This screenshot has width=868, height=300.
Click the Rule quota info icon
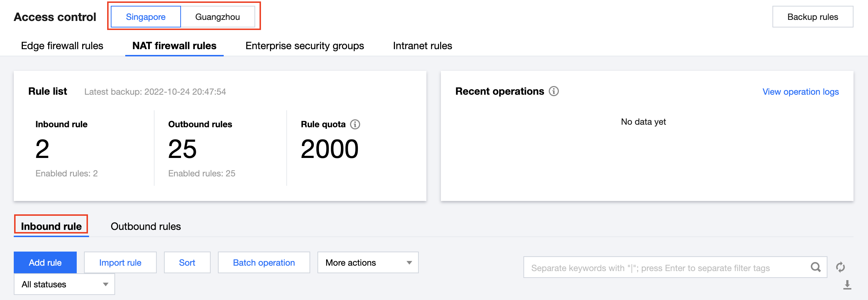pos(355,124)
